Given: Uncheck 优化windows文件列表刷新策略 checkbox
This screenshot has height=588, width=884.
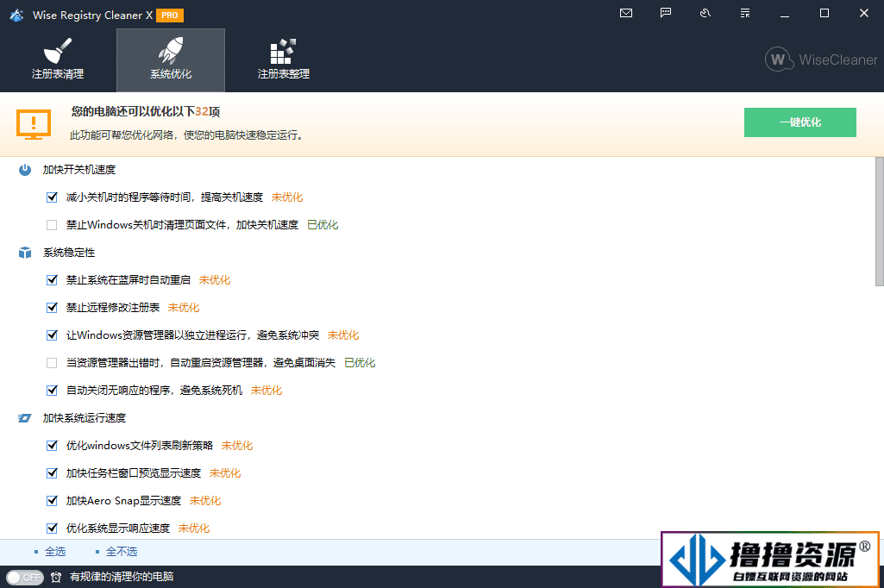Looking at the screenshot, I should pos(52,446).
